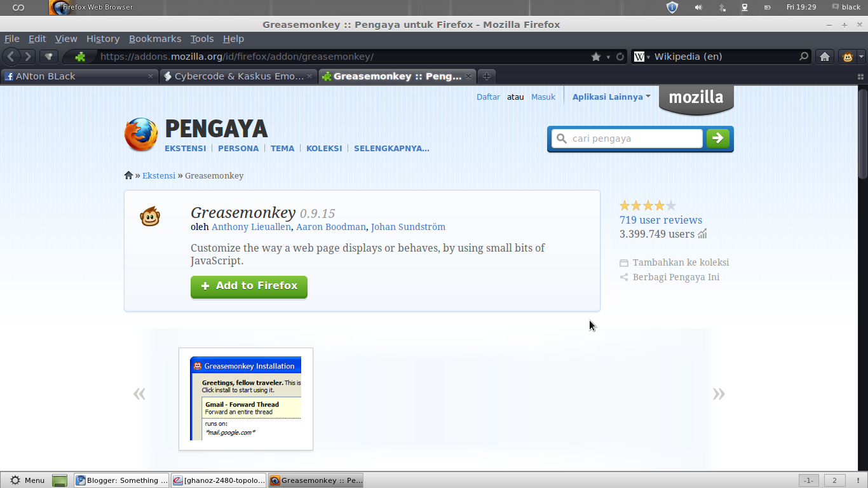868x488 pixels.
Task: Click the Masuk login link
Action: coord(543,97)
